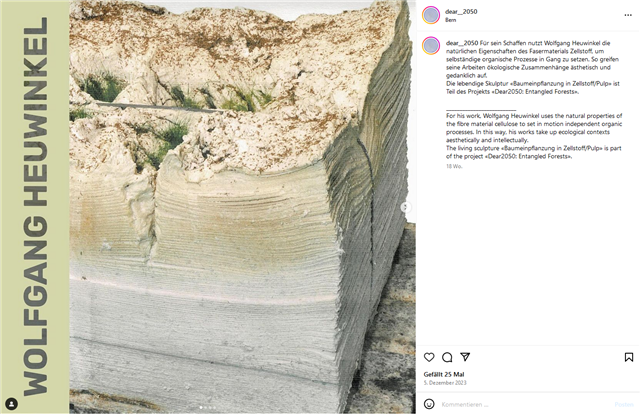Click the 18 Wo. timestamp
Viewport: 640px width, 414px height.
click(454, 166)
